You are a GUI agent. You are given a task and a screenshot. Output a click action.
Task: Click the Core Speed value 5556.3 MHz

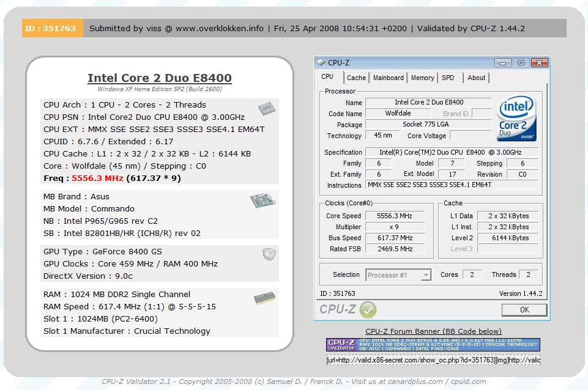pyautogui.click(x=395, y=216)
